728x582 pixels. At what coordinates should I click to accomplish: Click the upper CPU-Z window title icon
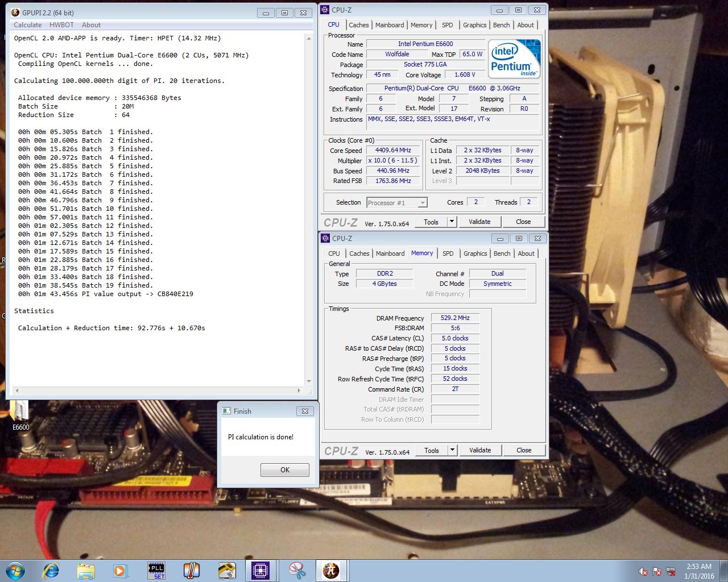click(x=325, y=10)
